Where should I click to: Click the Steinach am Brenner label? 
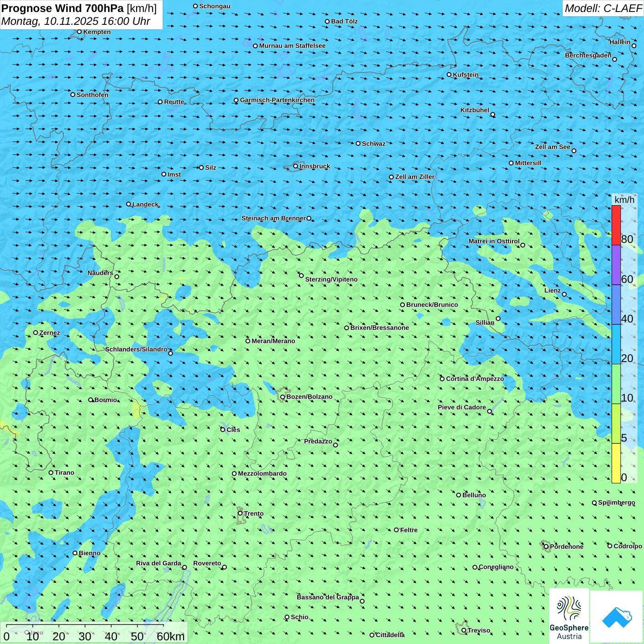(273, 218)
